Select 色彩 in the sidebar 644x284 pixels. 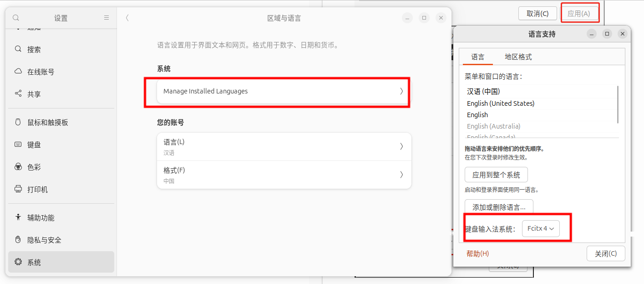coord(34,167)
